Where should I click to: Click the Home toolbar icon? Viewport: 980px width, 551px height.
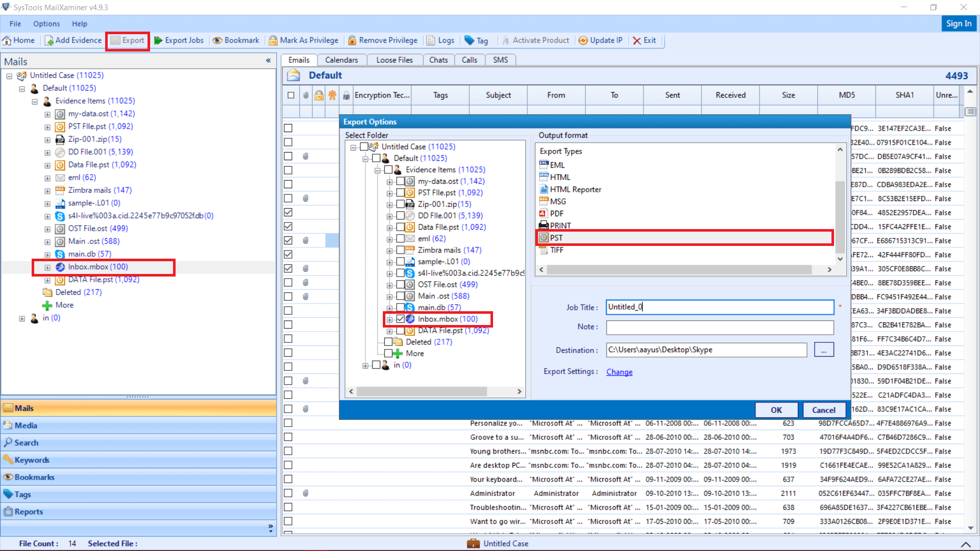click(7, 40)
